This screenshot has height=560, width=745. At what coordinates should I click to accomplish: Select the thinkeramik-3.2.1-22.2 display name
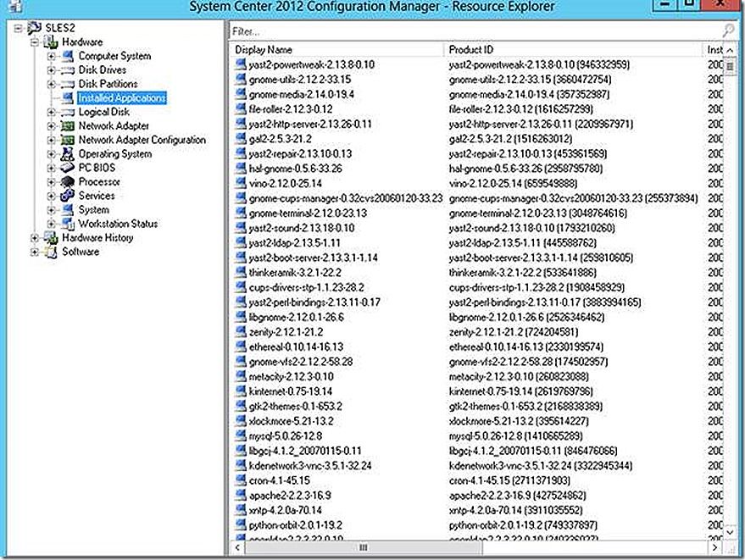pos(295,272)
